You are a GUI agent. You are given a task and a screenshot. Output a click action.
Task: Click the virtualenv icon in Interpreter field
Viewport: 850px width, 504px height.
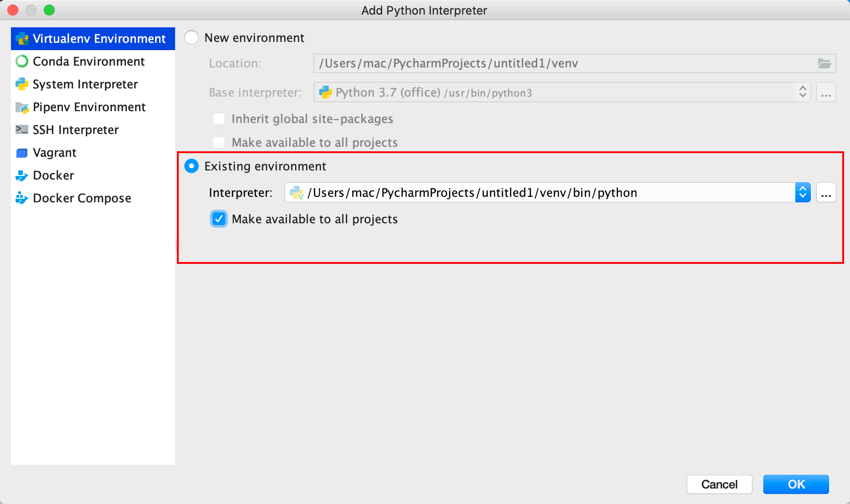click(297, 193)
